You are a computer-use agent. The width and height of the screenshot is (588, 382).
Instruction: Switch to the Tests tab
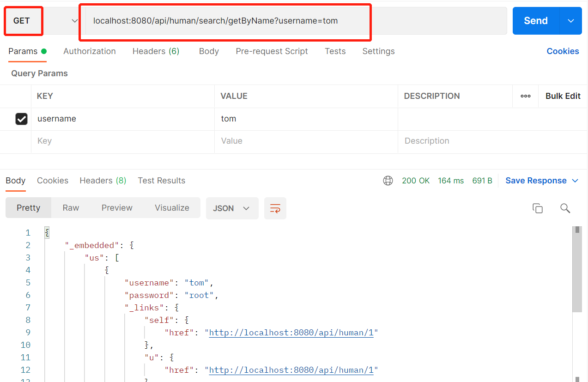pos(335,51)
